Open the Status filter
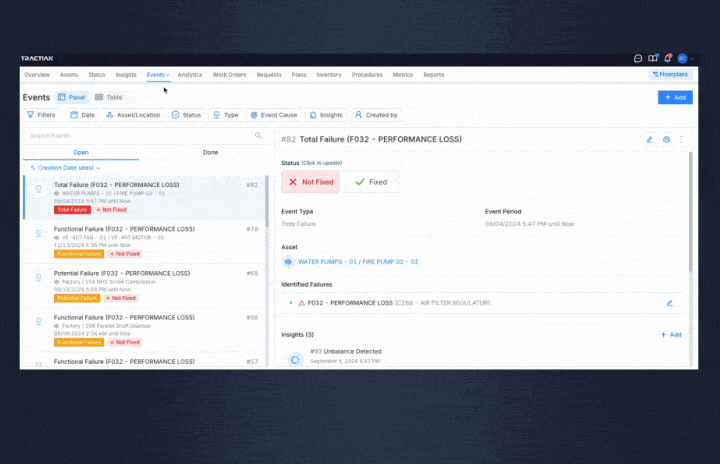 186,115
